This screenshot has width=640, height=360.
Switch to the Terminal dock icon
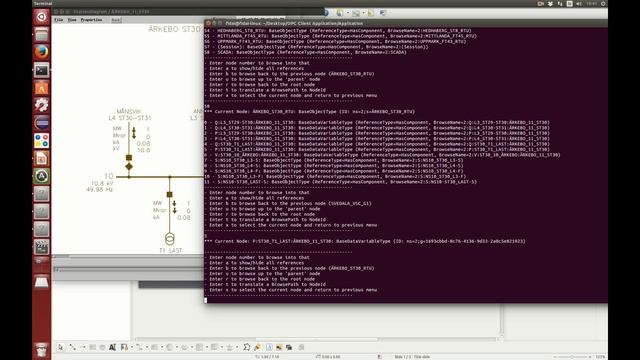click(41, 70)
